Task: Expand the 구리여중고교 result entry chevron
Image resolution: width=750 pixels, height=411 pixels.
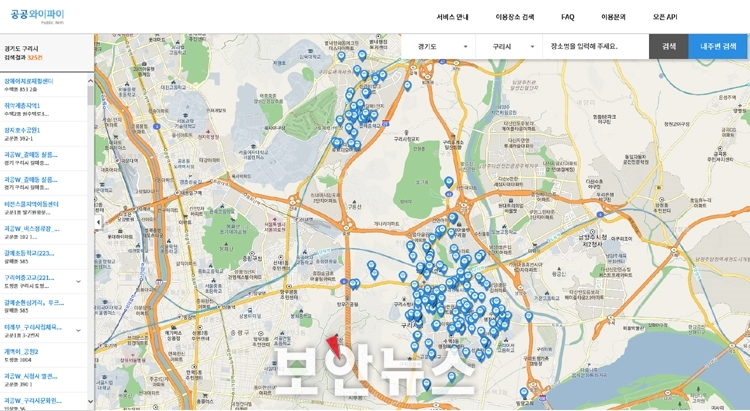Action: [x=78, y=281]
